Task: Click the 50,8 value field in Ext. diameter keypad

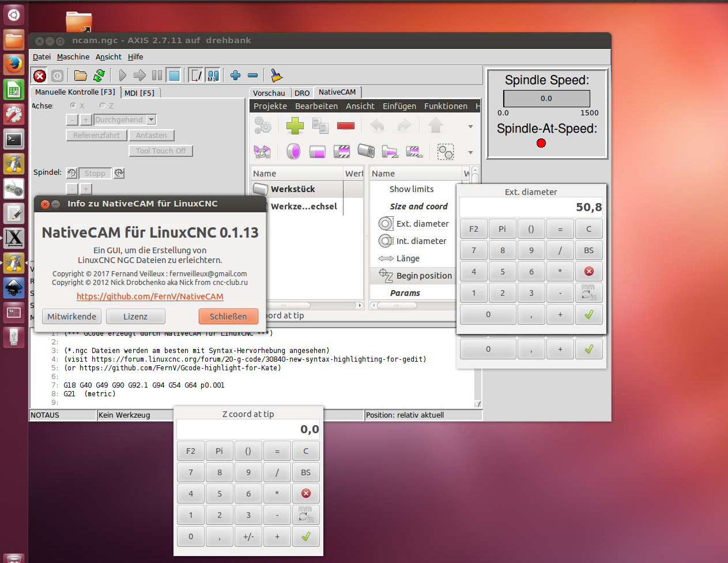Action: point(531,207)
